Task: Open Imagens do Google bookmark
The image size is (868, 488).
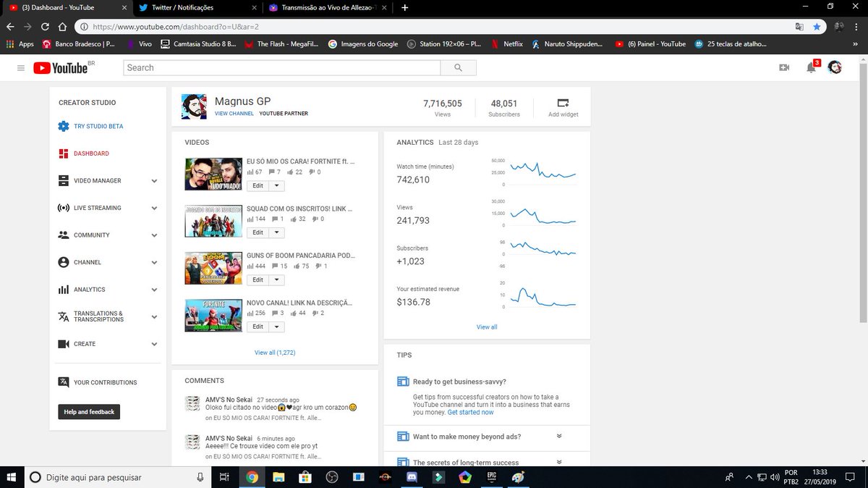Action: (363, 43)
